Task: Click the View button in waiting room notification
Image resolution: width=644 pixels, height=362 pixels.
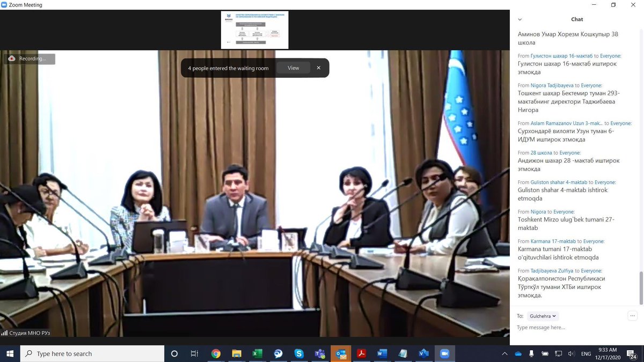Action: pyautogui.click(x=293, y=68)
